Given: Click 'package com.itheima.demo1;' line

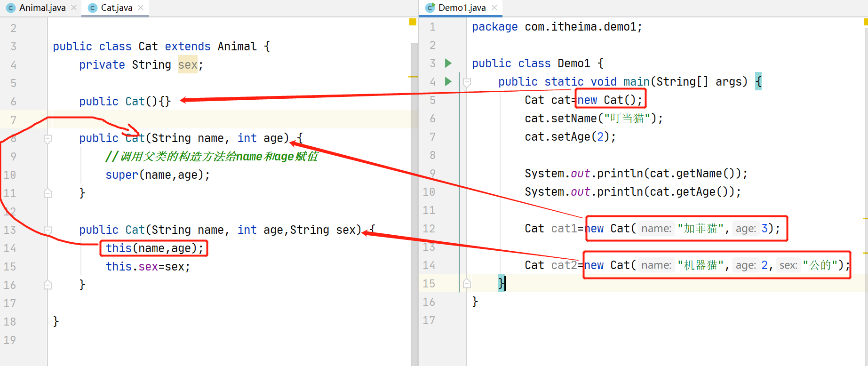Looking at the screenshot, I should pos(557,27).
